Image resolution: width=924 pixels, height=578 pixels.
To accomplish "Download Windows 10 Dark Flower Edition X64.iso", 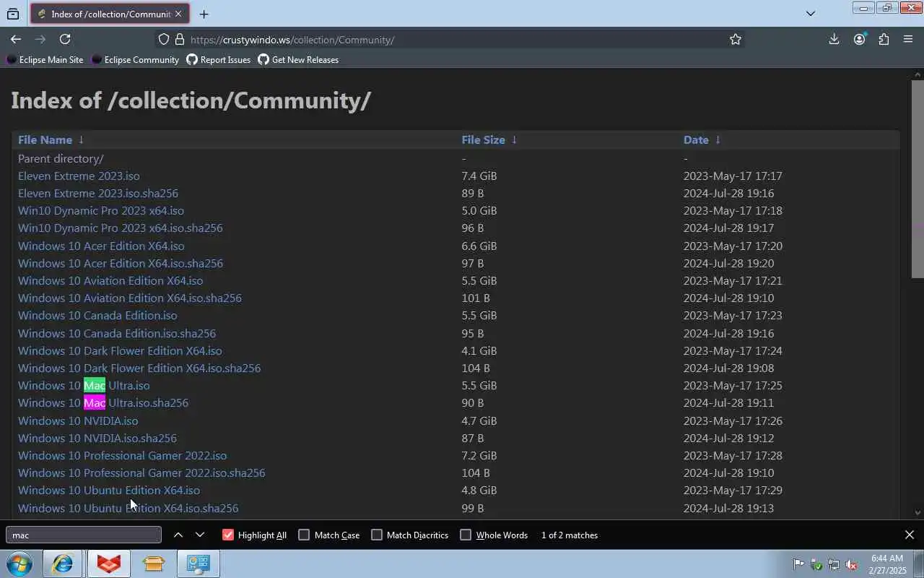I will click(x=120, y=350).
